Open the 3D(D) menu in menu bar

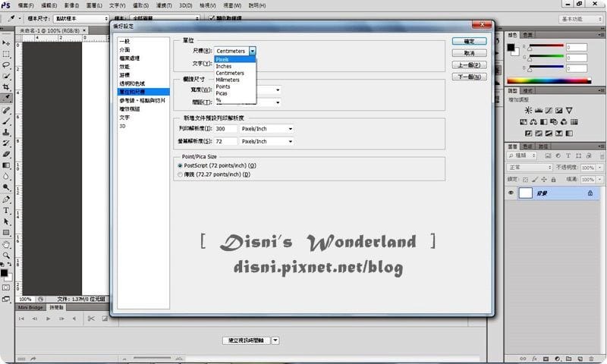[186, 5]
